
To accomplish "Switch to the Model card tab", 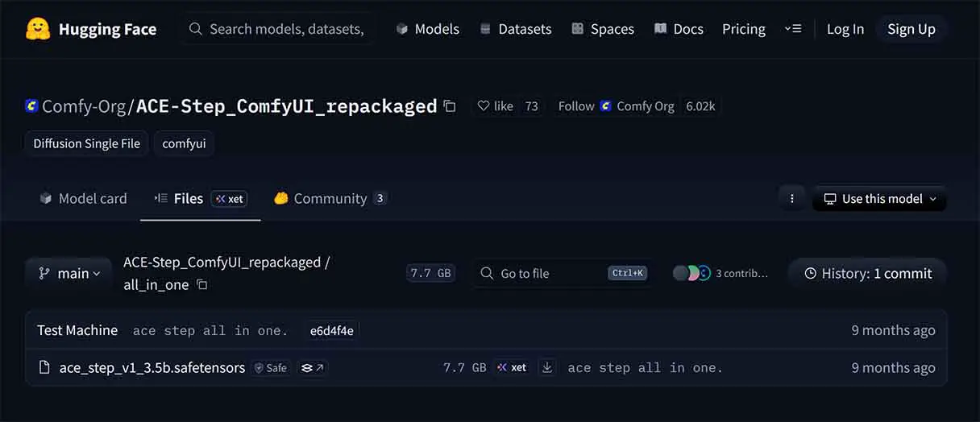I will [x=84, y=199].
